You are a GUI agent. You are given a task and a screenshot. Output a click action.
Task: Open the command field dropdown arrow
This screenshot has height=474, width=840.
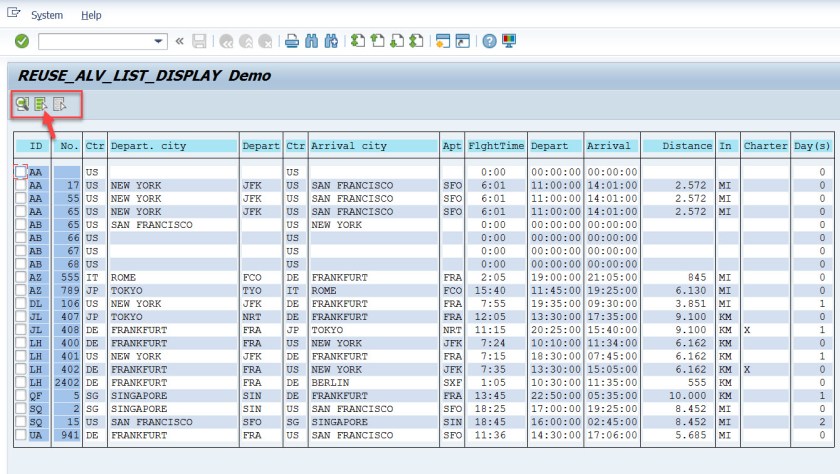159,41
